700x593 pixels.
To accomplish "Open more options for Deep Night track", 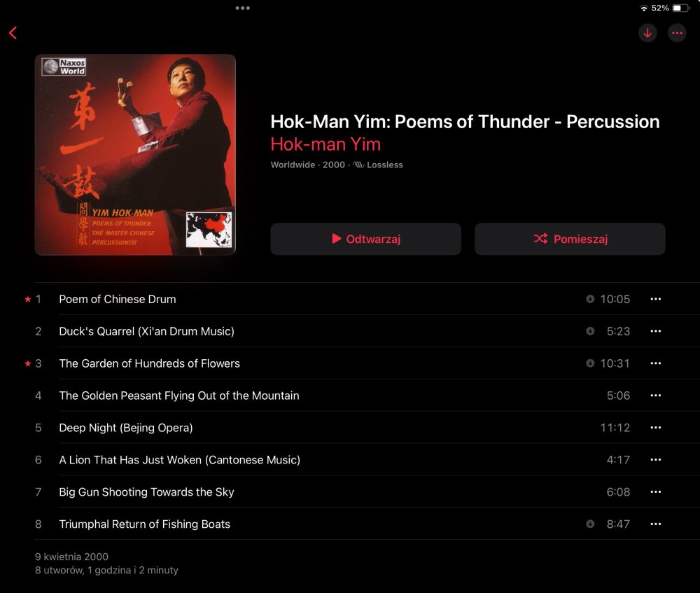I will pyautogui.click(x=655, y=427).
